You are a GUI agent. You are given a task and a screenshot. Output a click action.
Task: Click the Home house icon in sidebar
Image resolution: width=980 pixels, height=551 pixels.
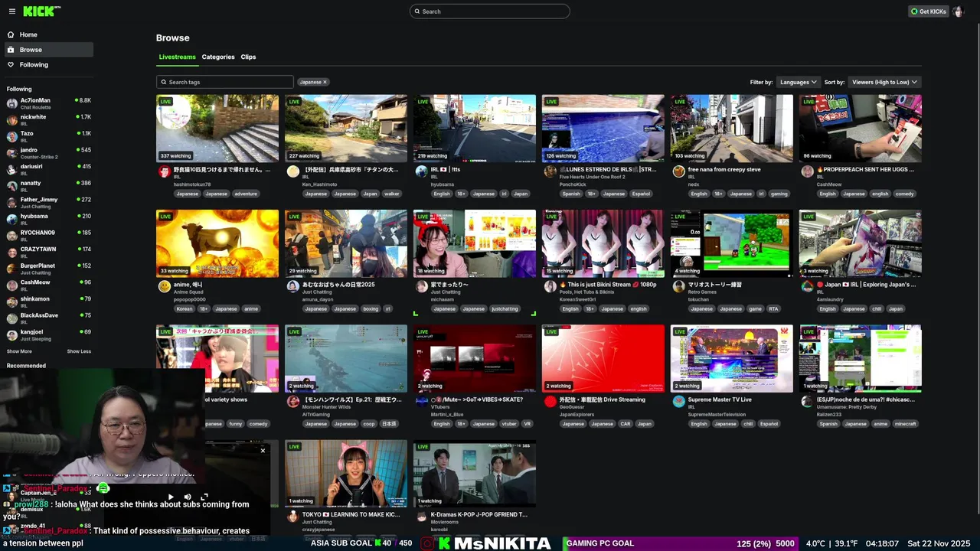click(x=11, y=34)
